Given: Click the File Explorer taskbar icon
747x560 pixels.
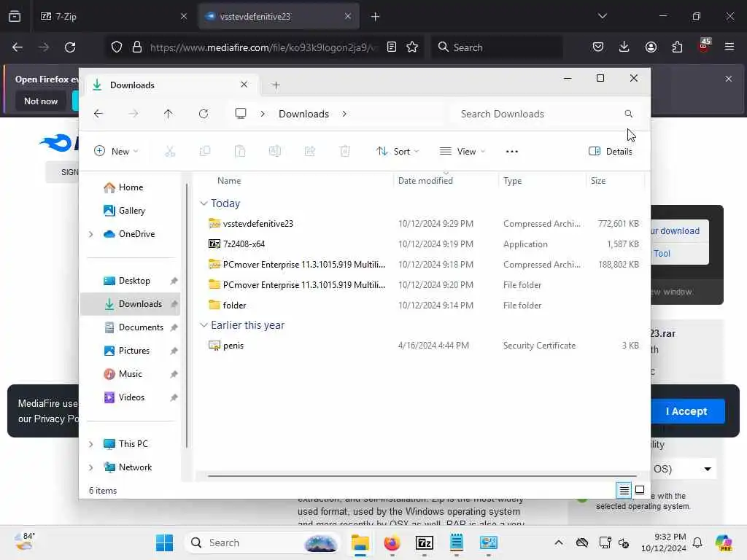Looking at the screenshot, I should tap(360, 542).
